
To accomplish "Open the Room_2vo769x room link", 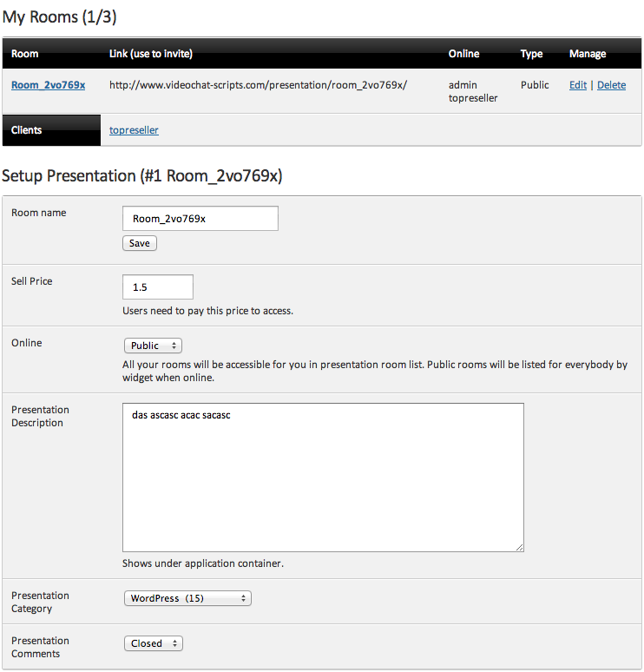I will pyautogui.click(x=48, y=85).
